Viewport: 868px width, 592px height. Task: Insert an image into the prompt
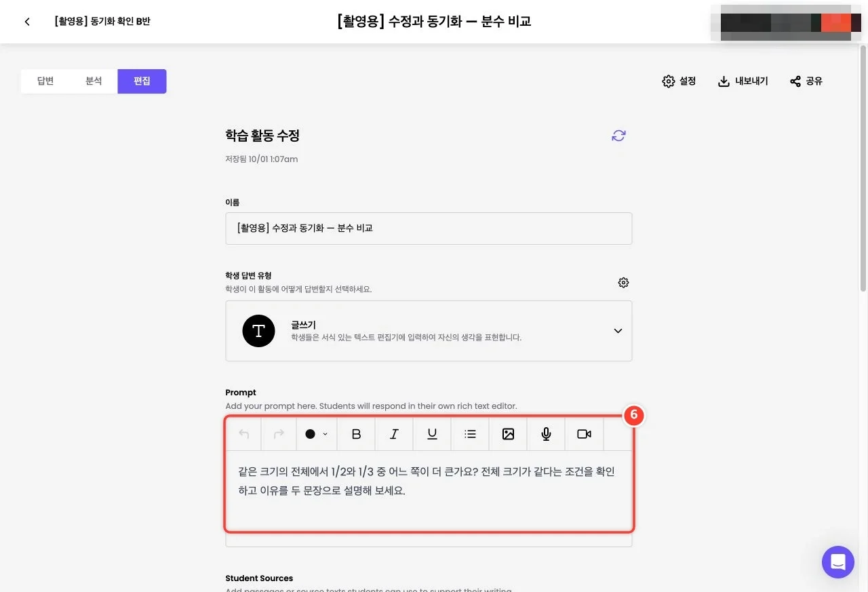508,434
